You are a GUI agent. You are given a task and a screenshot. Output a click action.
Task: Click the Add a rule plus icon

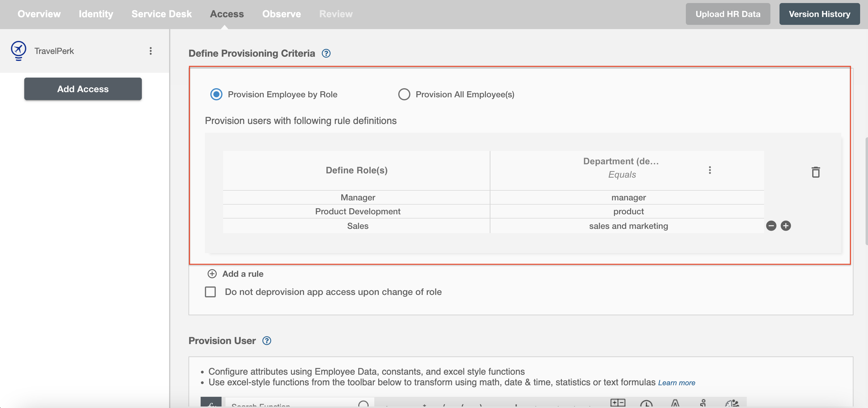point(212,274)
